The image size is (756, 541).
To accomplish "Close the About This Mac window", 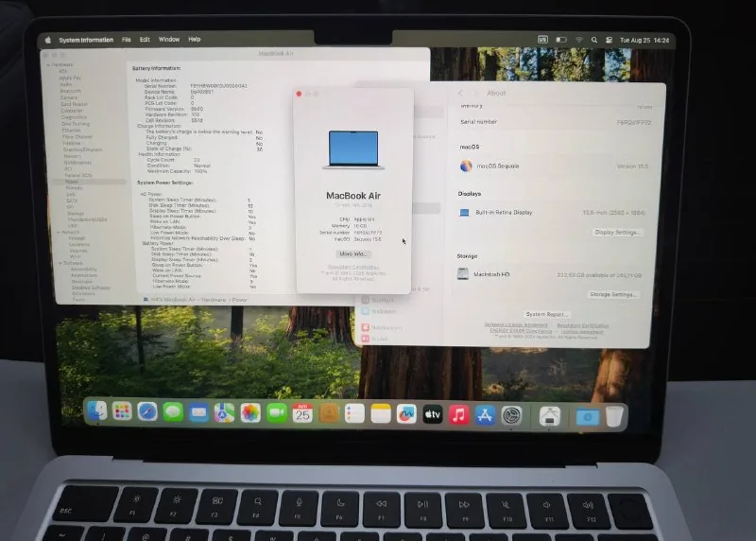I will click(299, 94).
